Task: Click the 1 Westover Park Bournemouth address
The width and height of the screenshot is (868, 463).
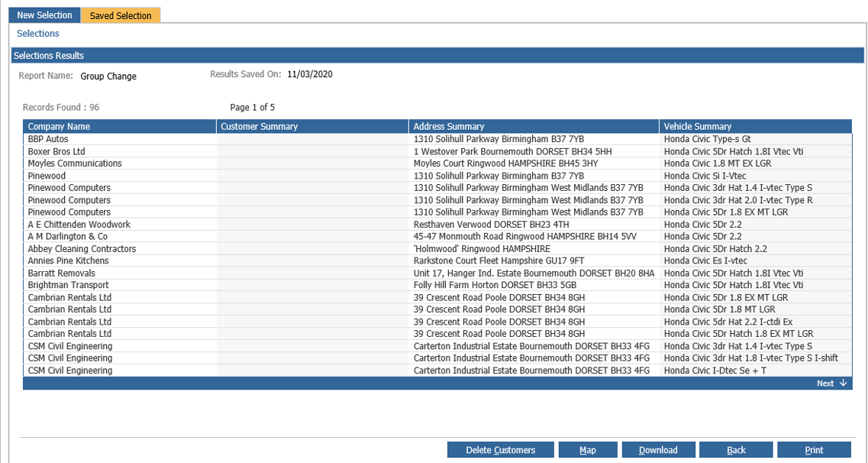Action: click(x=512, y=151)
